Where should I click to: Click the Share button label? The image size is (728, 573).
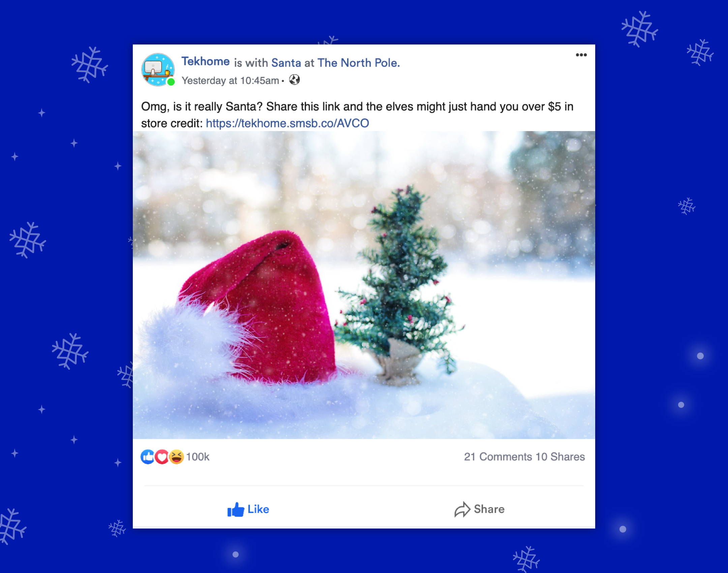click(x=489, y=509)
